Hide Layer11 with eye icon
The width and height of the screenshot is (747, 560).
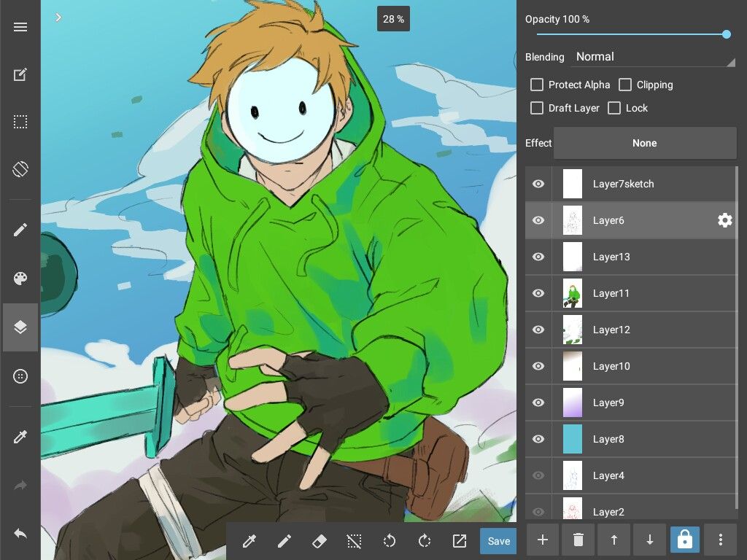pyautogui.click(x=538, y=293)
